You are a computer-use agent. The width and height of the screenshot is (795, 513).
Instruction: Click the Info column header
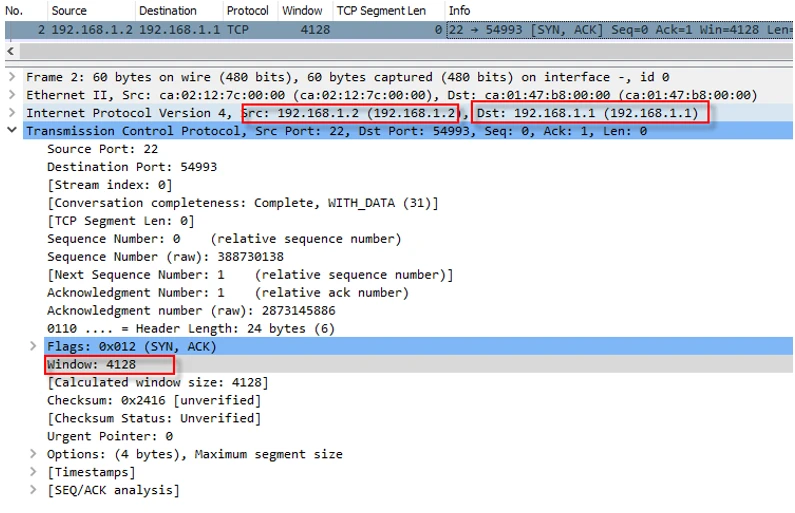pyautogui.click(x=460, y=10)
